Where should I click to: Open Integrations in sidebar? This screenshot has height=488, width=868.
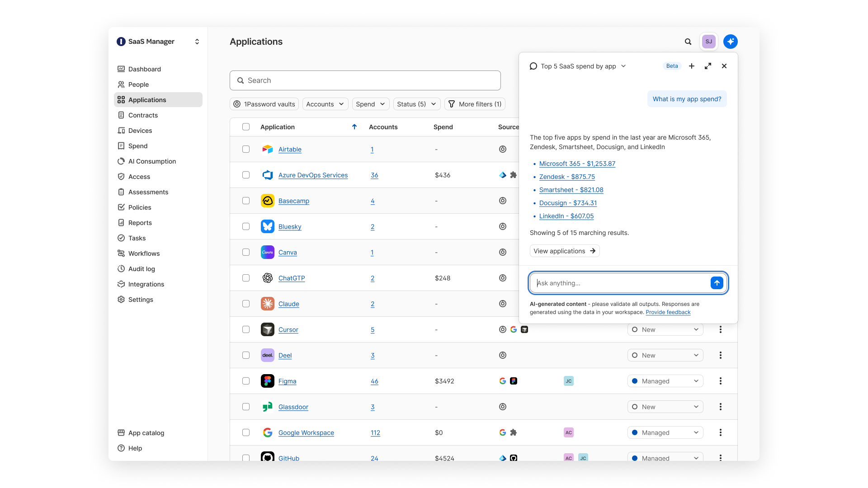point(158,284)
